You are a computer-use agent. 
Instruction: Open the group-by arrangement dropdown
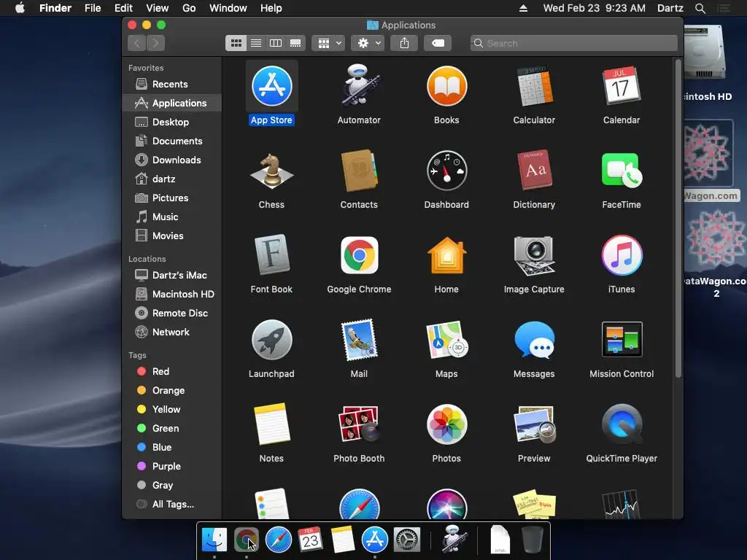328,43
